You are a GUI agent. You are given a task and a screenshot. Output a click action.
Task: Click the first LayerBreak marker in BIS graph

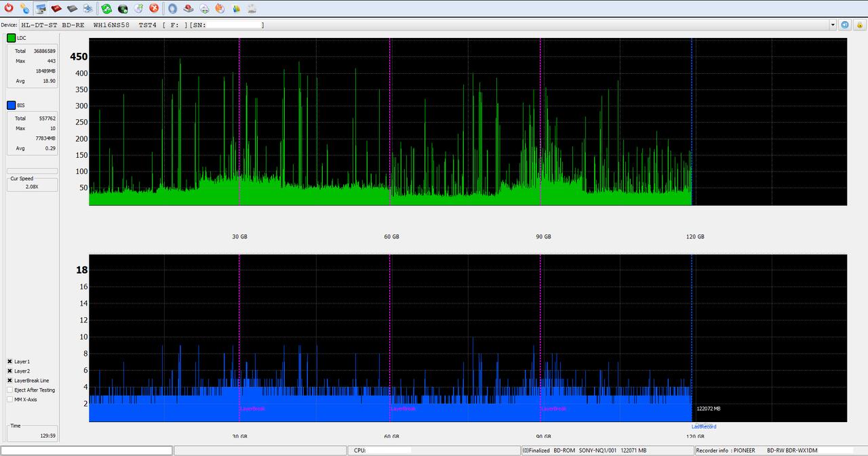point(253,409)
